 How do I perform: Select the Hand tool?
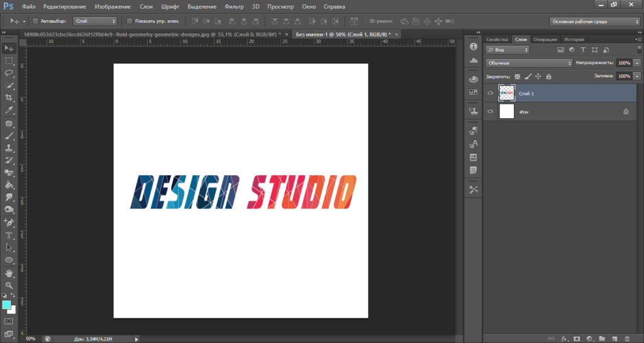point(9,273)
